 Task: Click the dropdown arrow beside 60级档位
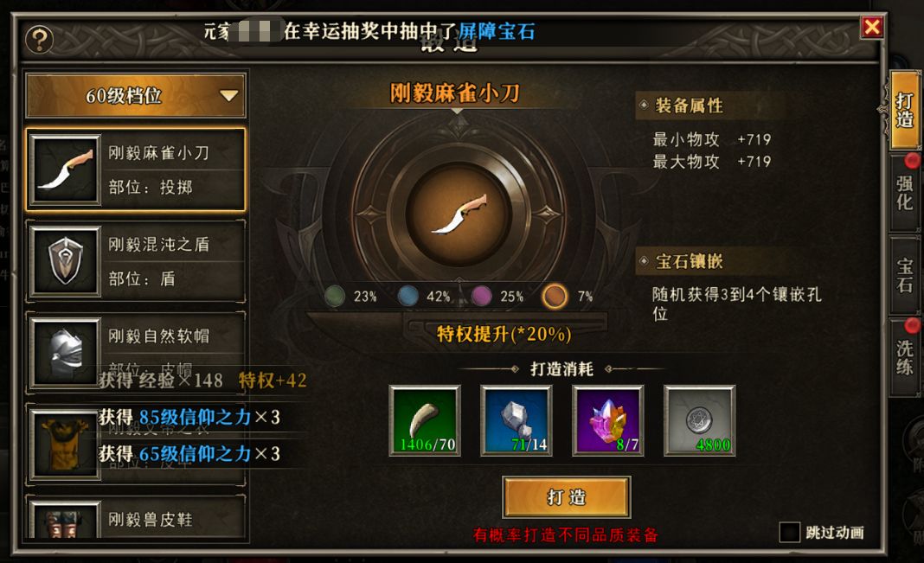pyautogui.click(x=228, y=95)
